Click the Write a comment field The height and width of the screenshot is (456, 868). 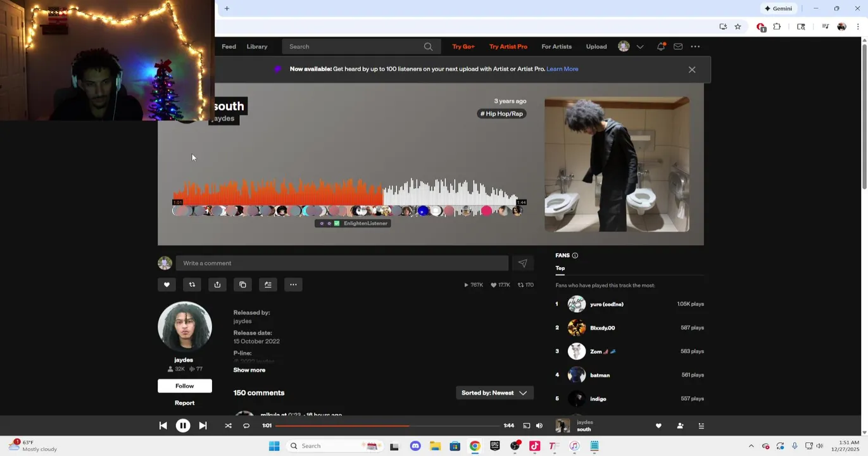click(342, 263)
